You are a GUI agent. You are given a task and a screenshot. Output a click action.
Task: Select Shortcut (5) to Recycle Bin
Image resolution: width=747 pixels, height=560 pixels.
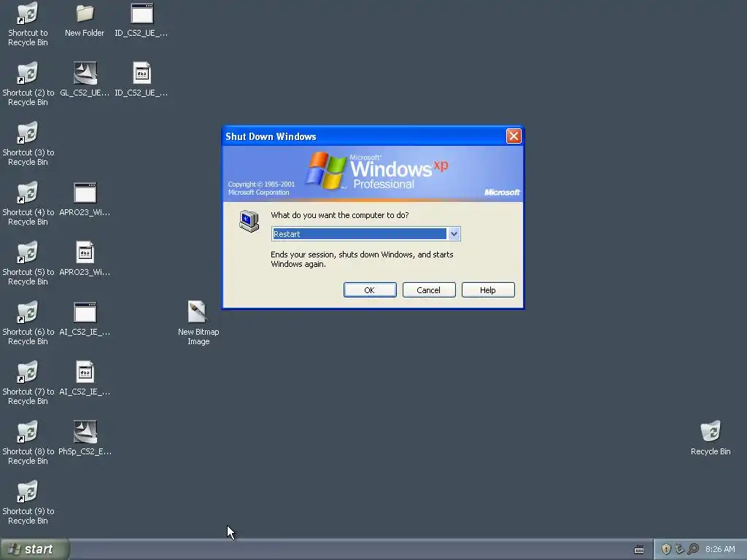click(28, 264)
